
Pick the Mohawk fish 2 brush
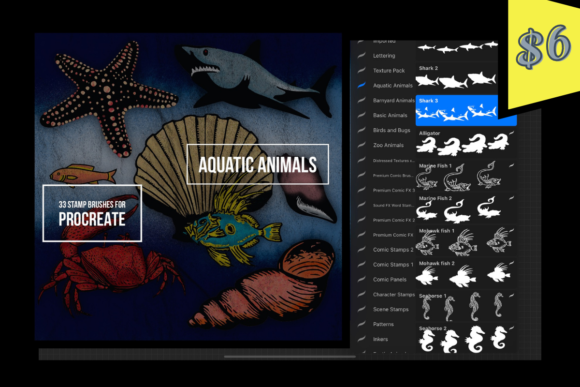point(466,274)
